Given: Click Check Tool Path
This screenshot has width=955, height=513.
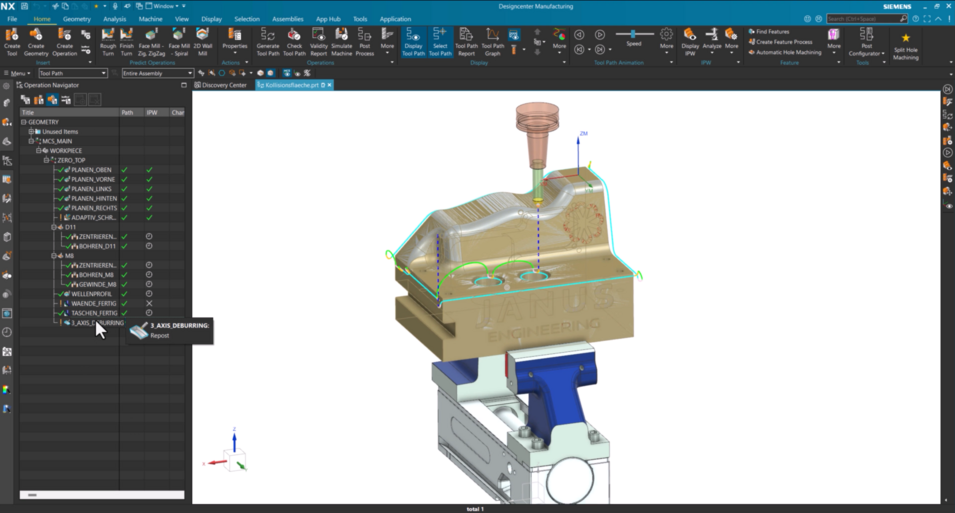Looking at the screenshot, I should coord(294,41).
